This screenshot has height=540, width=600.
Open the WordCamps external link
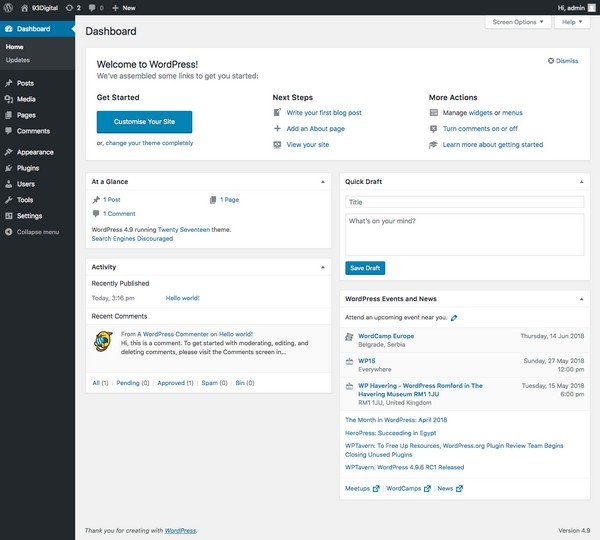408,488
